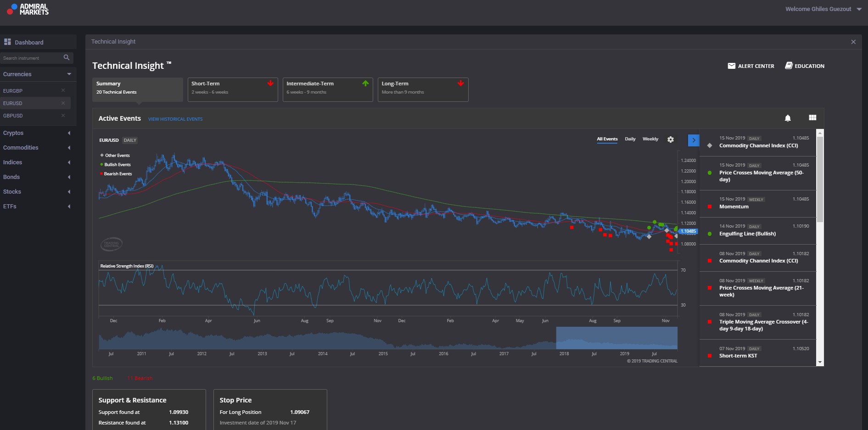Open the Alert Center
Viewport: 868px width, 430px height.
tap(751, 66)
